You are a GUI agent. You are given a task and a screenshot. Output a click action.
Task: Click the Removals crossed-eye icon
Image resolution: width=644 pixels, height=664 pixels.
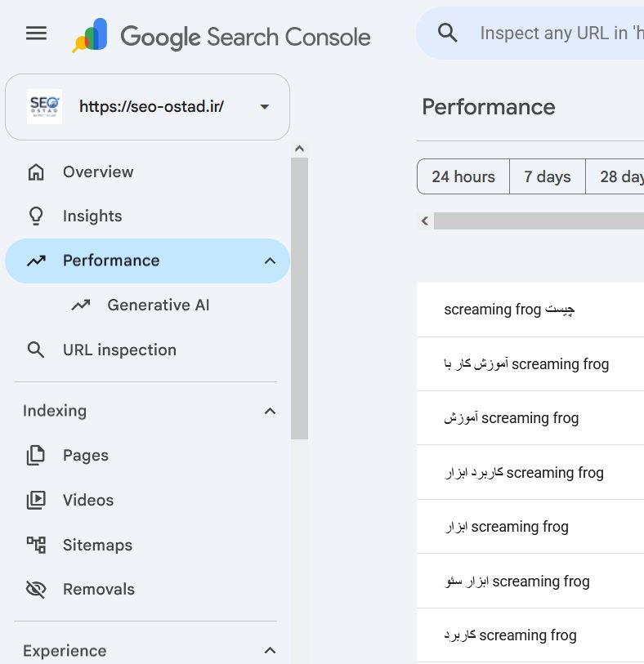(x=36, y=589)
